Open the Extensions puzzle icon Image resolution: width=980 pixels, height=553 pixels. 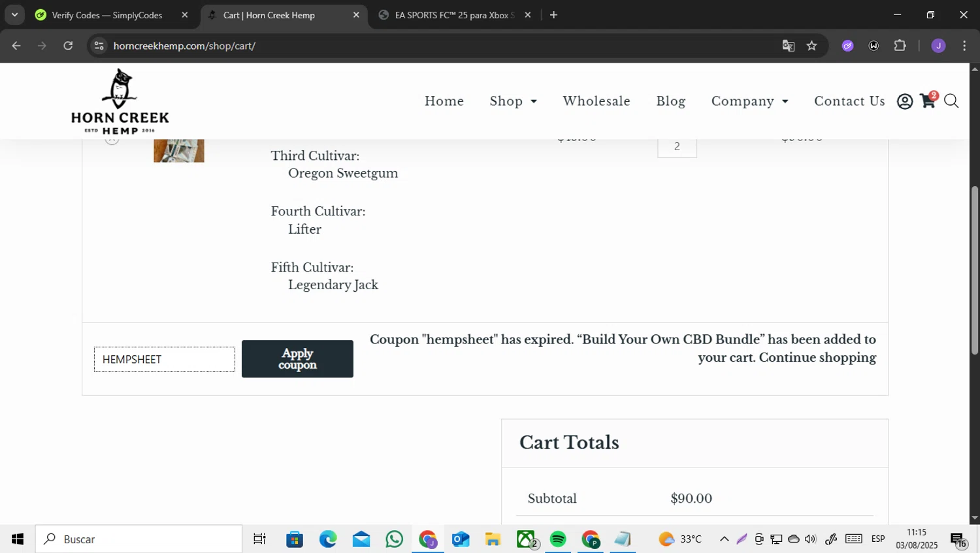[900, 46]
